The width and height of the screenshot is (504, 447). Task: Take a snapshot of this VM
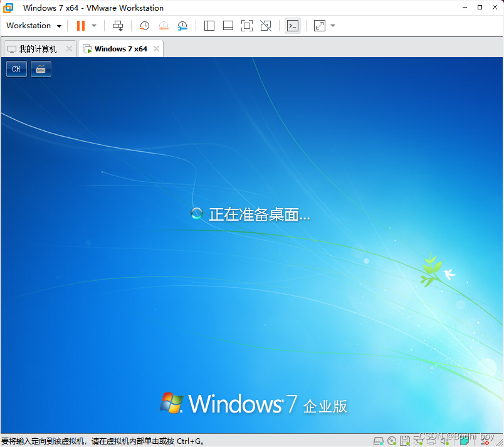[144, 26]
